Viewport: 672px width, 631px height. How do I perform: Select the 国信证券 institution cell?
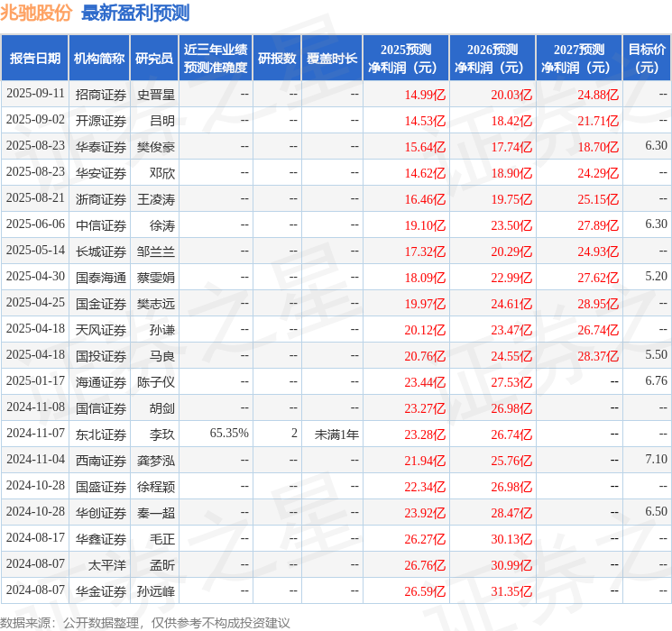click(101, 408)
